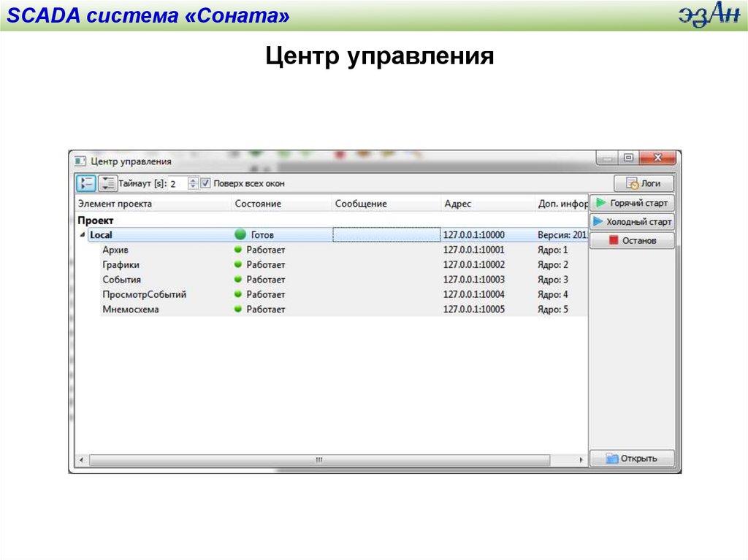The width and height of the screenshot is (748, 560).
Task: Select the Графики tree item
Action: point(121,264)
